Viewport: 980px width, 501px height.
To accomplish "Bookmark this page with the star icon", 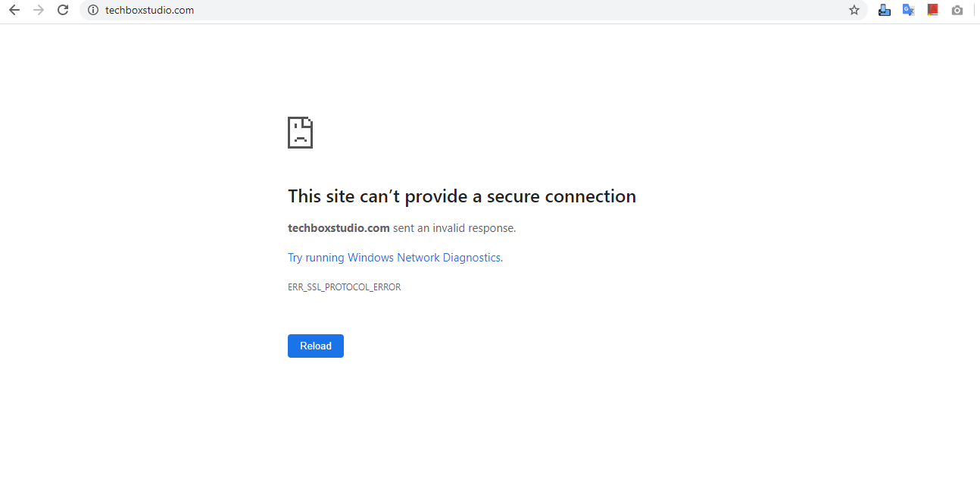I will pyautogui.click(x=854, y=10).
